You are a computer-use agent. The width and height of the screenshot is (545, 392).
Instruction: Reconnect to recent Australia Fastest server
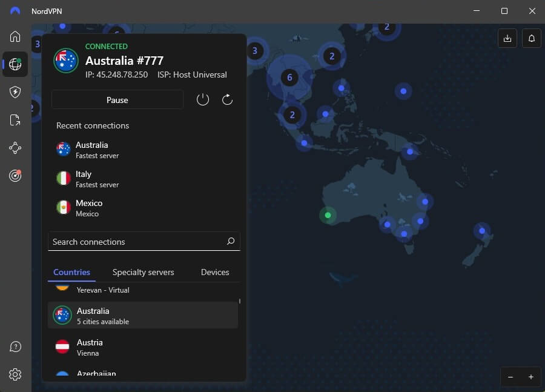coord(144,150)
